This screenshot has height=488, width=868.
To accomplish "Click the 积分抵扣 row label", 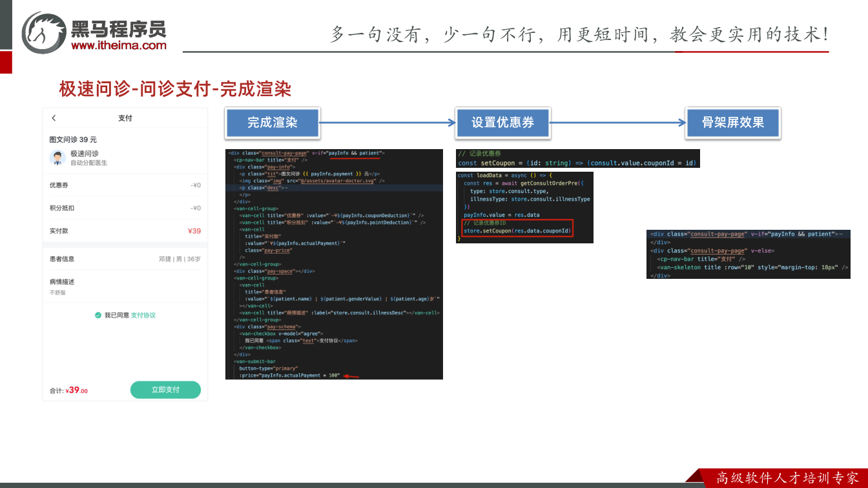I will (62, 208).
